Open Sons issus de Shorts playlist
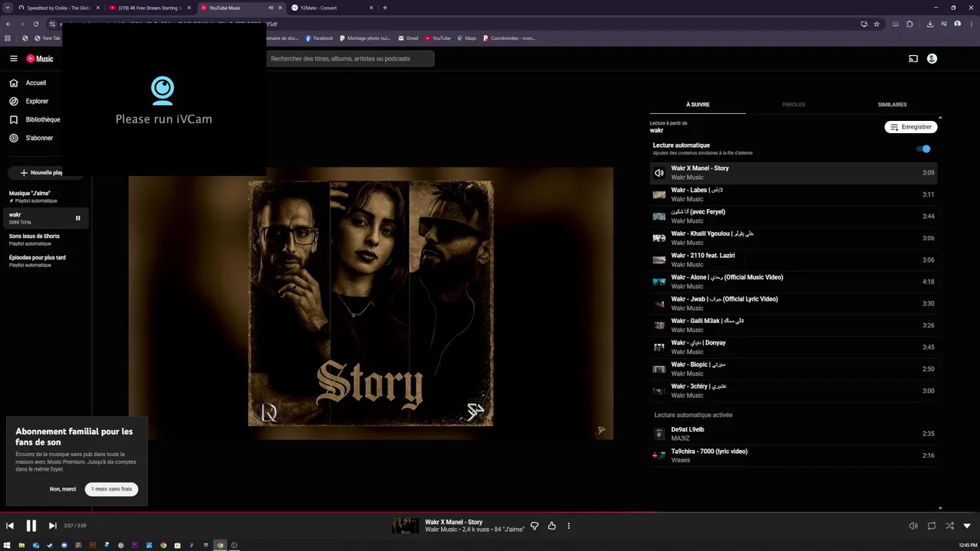980x551 pixels. pyautogui.click(x=46, y=240)
